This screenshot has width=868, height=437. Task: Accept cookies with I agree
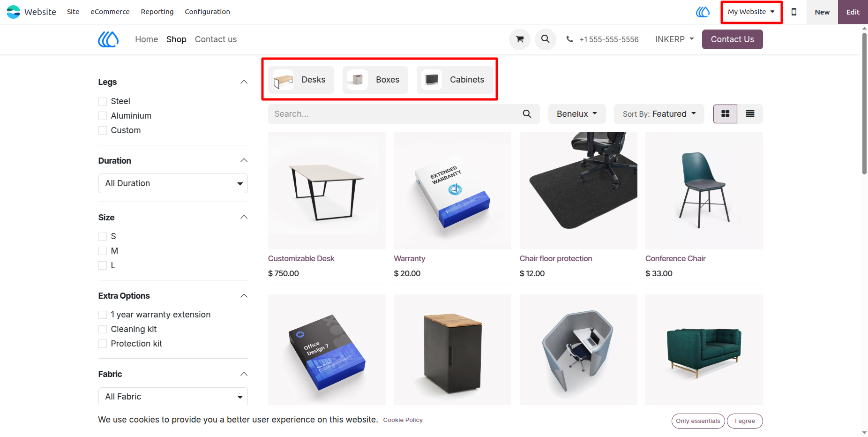tap(745, 421)
